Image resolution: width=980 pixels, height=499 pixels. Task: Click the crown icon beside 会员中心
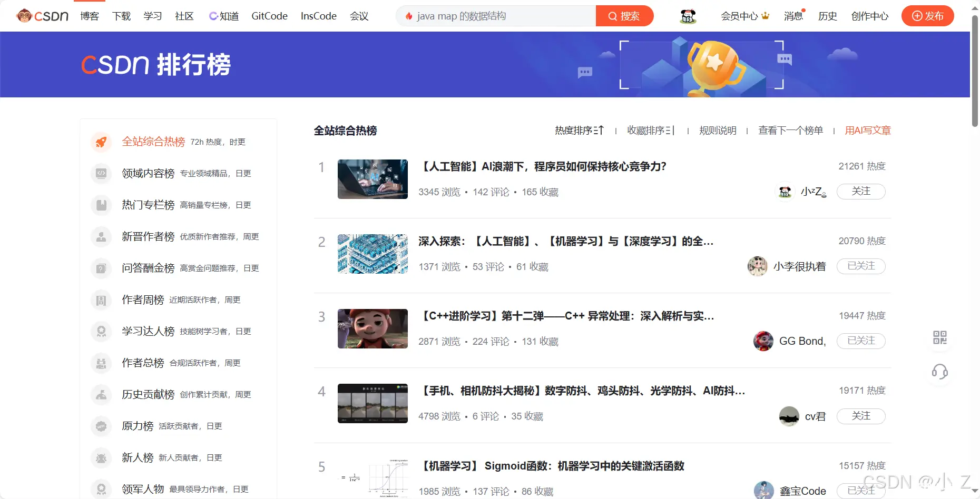(x=766, y=16)
